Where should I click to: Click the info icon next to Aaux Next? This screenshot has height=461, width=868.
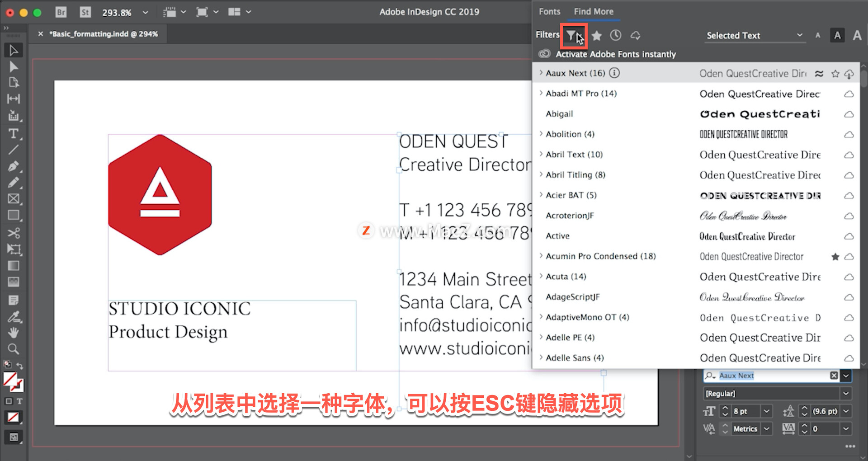pos(615,73)
